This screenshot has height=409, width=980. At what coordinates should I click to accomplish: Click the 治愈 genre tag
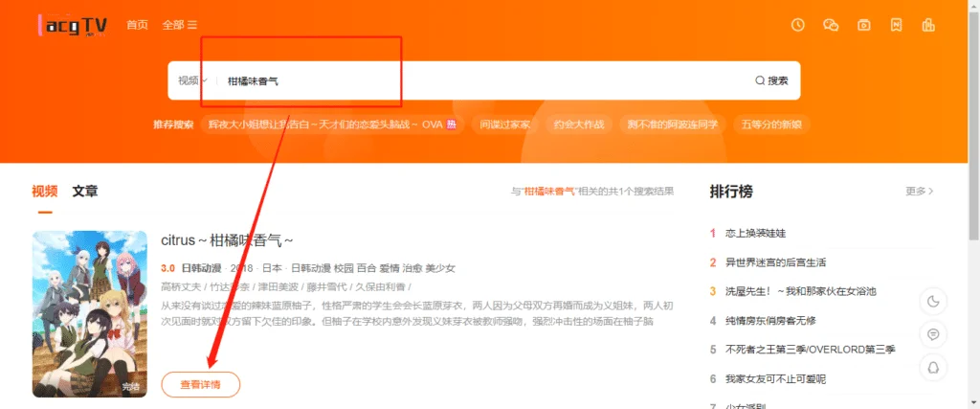pos(412,268)
